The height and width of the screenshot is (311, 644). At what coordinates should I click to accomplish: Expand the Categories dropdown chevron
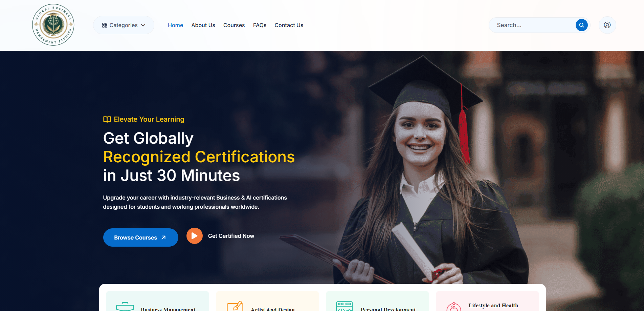tap(143, 25)
